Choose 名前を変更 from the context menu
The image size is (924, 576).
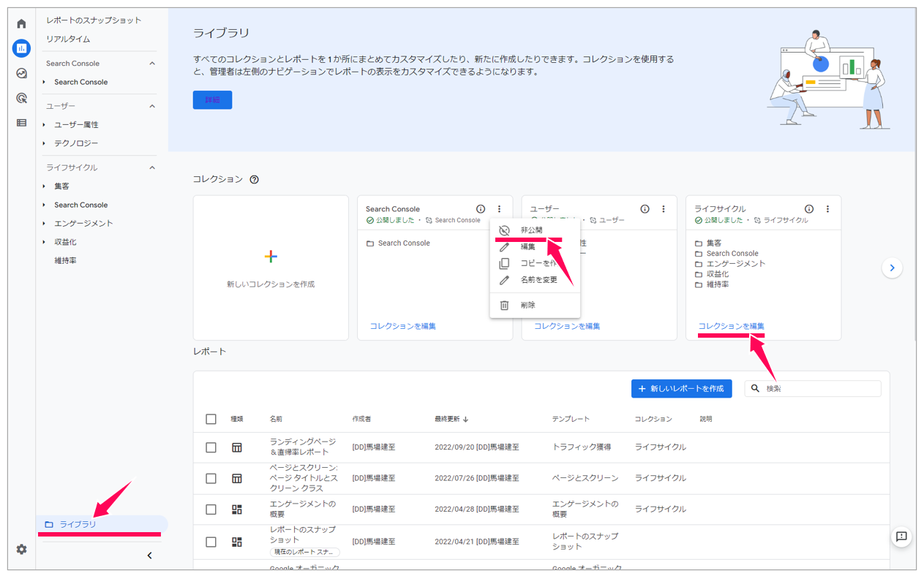coord(535,280)
